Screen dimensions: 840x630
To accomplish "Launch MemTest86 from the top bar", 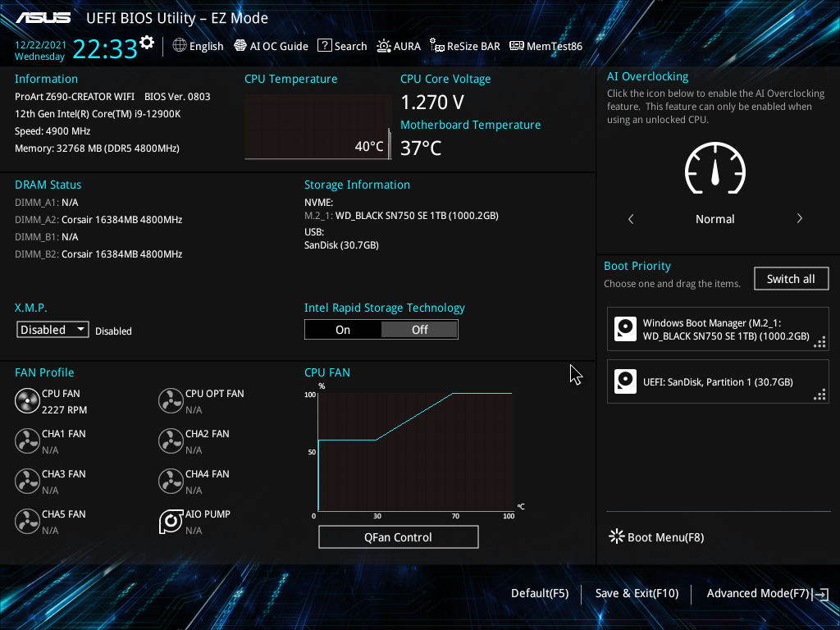I will 546,46.
